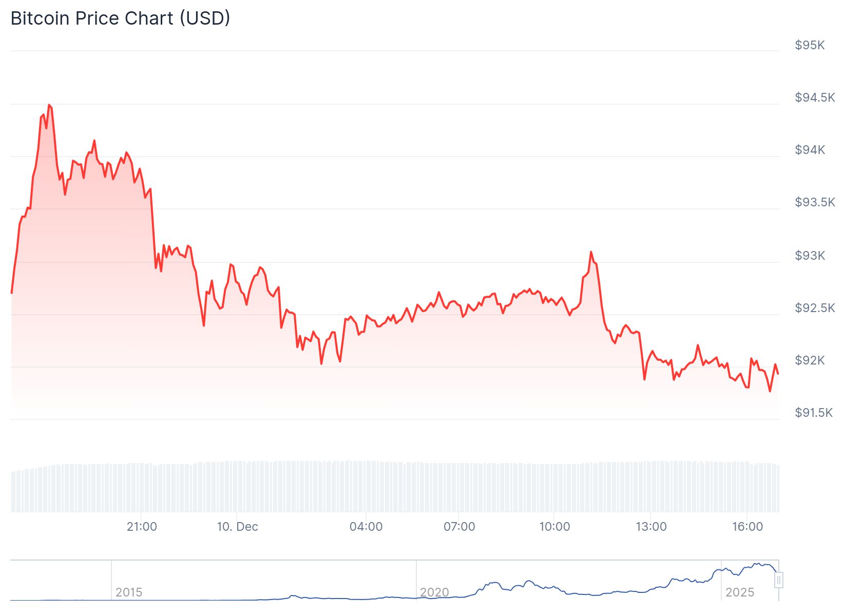The image size is (844, 616).
Task: Jump to 2015 in the navigator timeline
Action: [129, 592]
